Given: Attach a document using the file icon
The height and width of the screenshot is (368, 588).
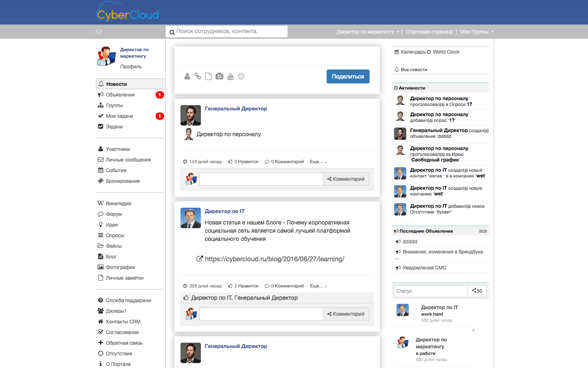Looking at the screenshot, I should (208, 76).
